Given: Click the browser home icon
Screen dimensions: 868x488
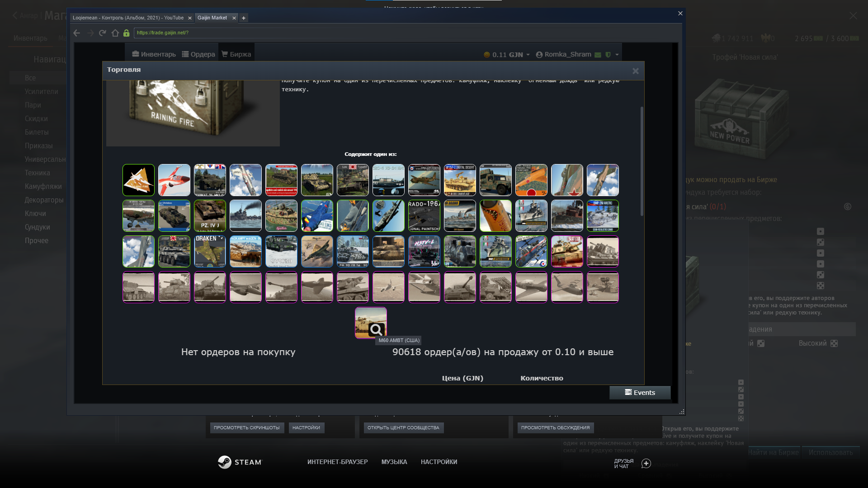Looking at the screenshot, I should pyautogui.click(x=115, y=33).
